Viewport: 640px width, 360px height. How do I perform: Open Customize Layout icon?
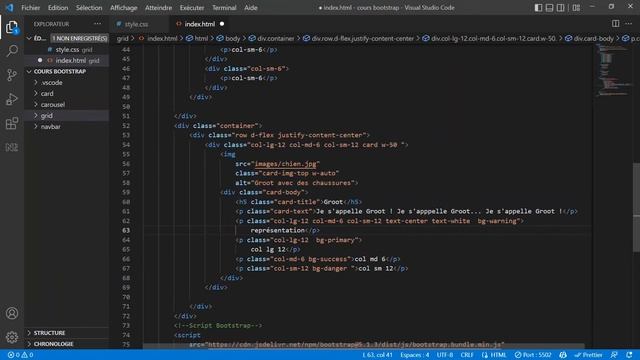pyautogui.click(x=576, y=7)
